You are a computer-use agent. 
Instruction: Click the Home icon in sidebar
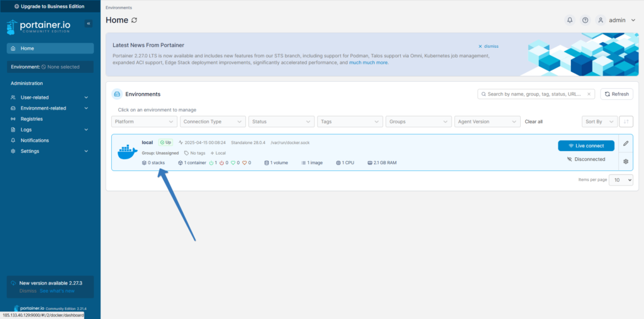(14, 48)
